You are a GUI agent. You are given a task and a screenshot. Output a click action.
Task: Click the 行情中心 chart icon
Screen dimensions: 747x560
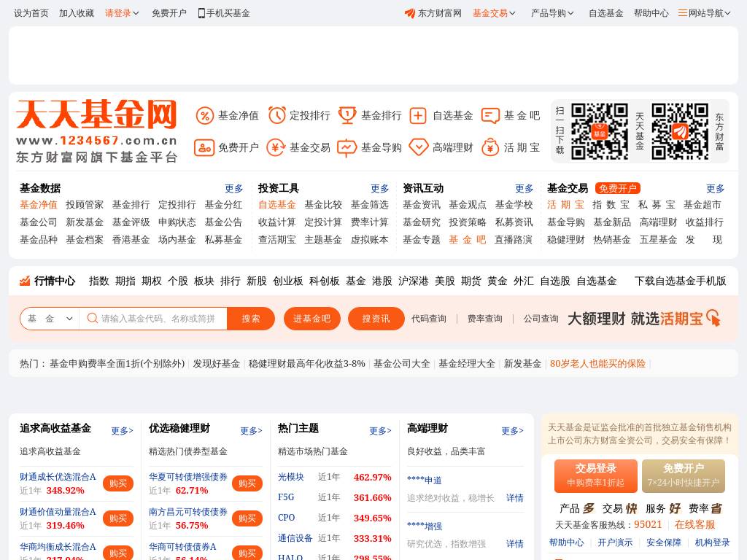pos(25,281)
